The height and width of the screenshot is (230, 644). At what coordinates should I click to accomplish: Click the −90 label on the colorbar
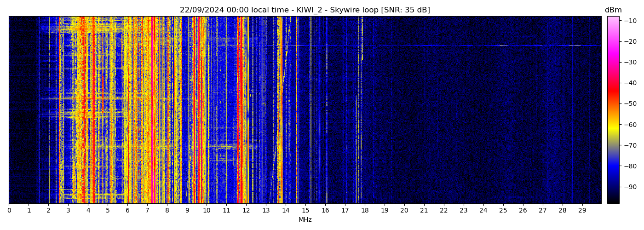tap(629, 187)
